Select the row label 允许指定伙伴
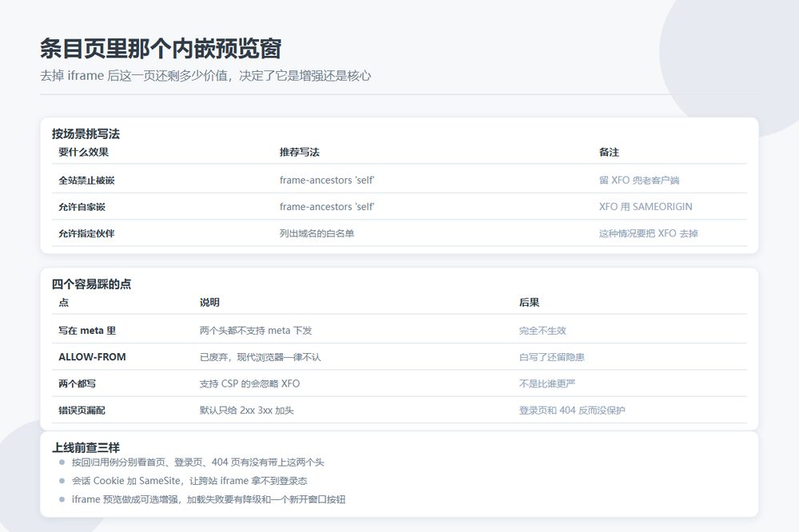Viewport: 799px width, 532px height. pyautogui.click(x=86, y=233)
